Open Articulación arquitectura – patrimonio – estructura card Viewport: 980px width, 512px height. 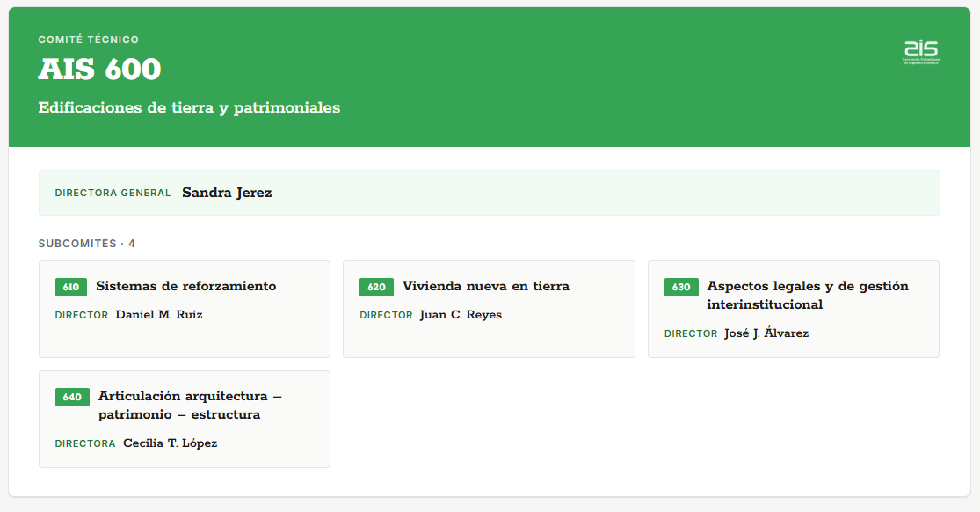click(185, 420)
